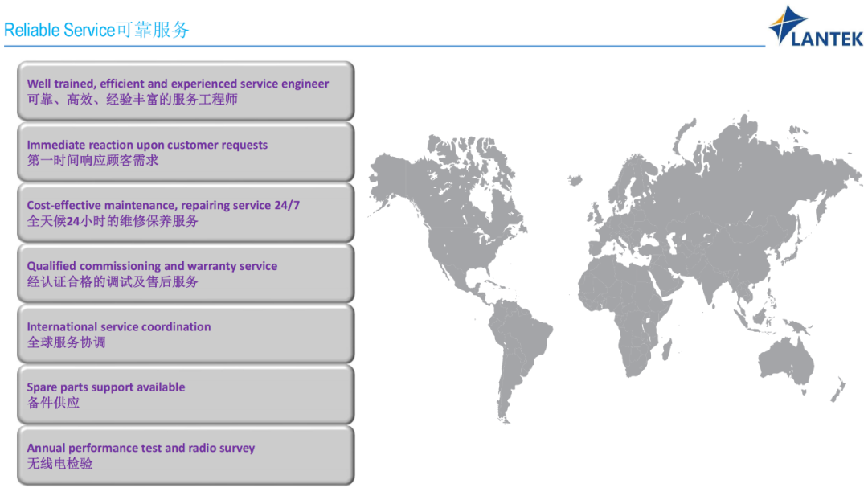Click the gray world map graphic
Viewport: 868px width, 496px height.
click(616, 268)
